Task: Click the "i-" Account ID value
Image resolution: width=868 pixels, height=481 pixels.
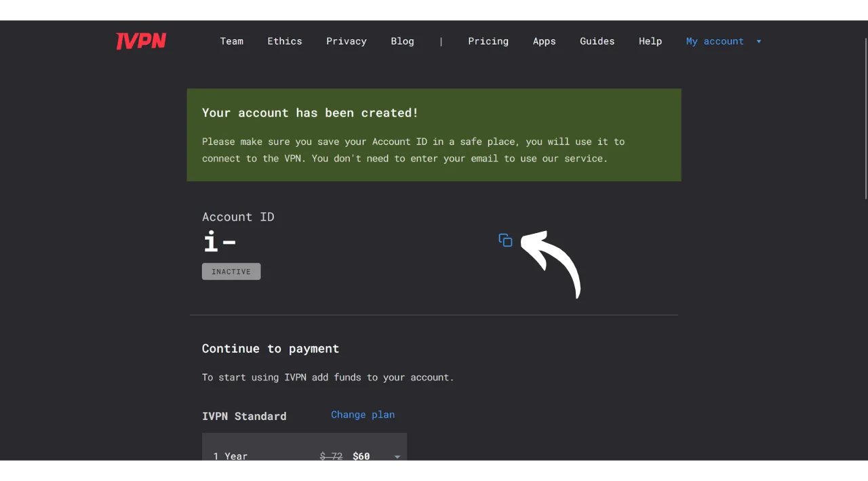Action: point(220,242)
